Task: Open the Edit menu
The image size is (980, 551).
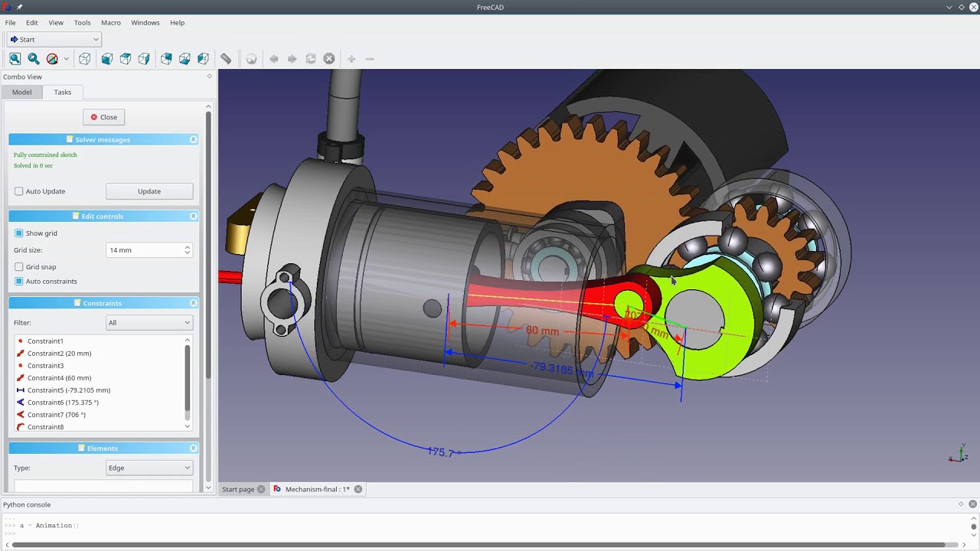Action: coord(32,23)
